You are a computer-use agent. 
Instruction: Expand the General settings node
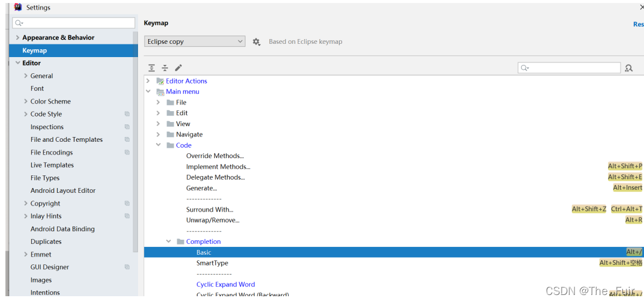[26, 76]
